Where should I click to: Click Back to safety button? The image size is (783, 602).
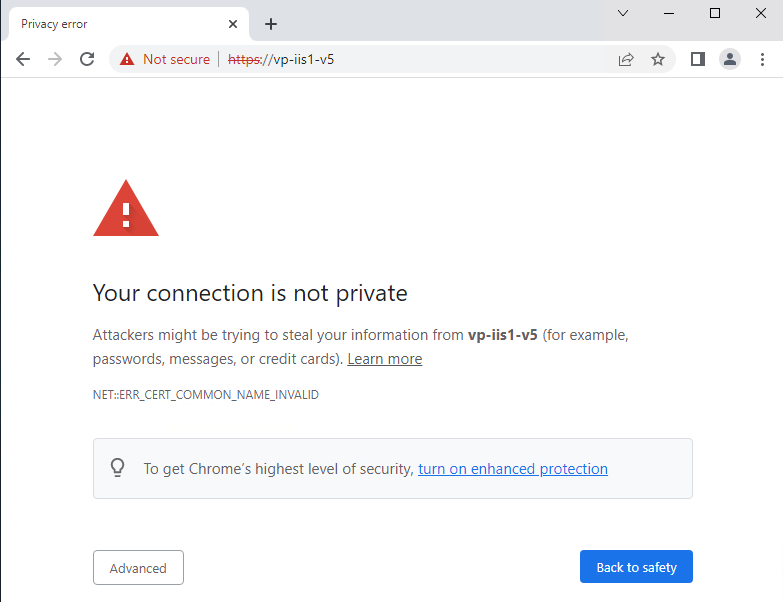click(636, 567)
